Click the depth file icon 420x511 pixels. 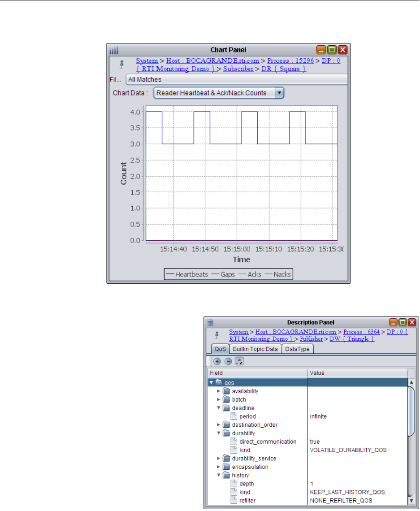234,484
